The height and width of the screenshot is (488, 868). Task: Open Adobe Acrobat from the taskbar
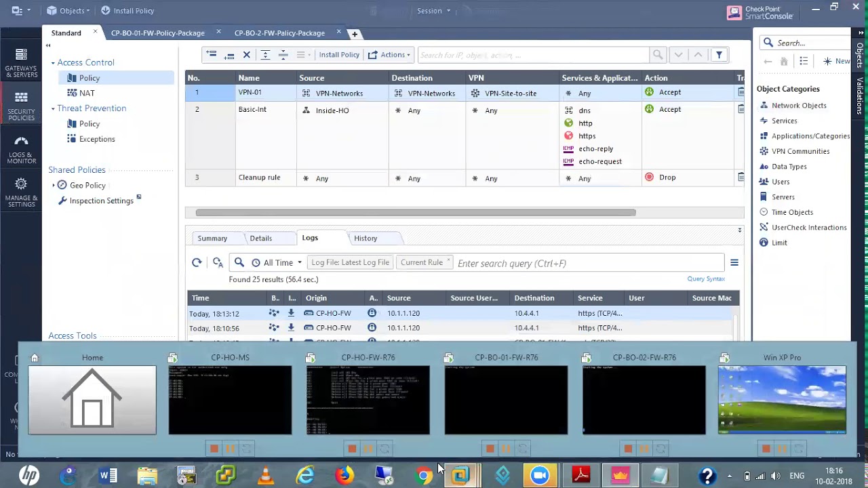click(580, 476)
